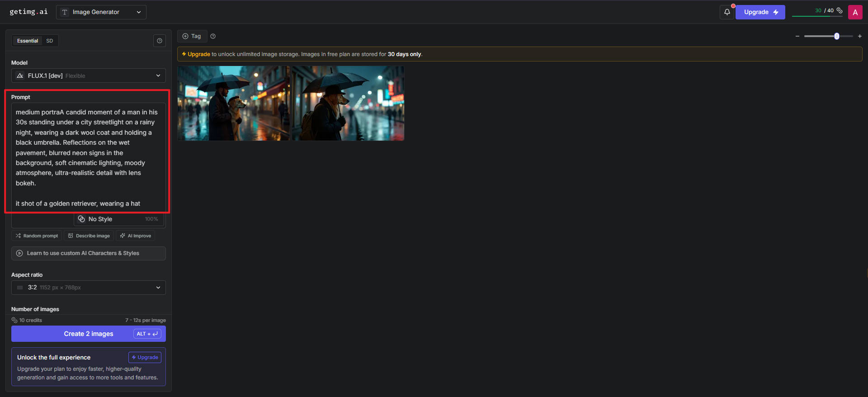
Task: Click the help icon beside the Essential/SD tabs
Action: [x=160, y=41]
